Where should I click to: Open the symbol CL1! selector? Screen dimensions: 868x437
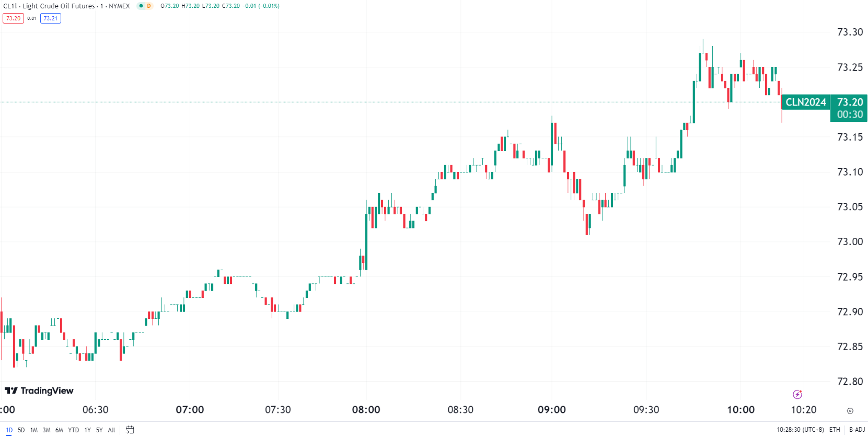pyautogui.click(x=9, y=6)
